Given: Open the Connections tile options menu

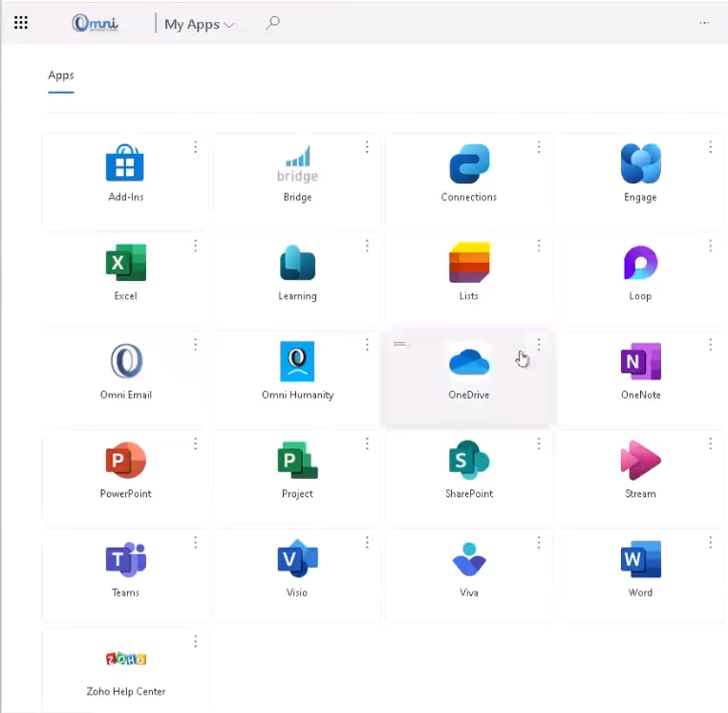Looking at the screenshot, I should [539, 147].
